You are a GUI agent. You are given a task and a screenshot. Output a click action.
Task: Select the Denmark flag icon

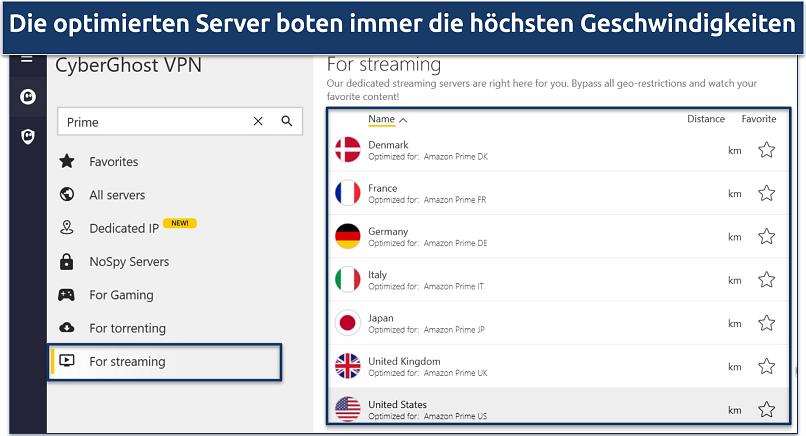pos(347,150)
